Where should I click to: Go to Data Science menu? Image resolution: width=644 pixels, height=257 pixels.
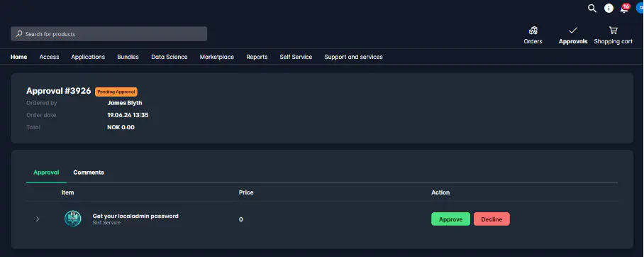click(170, 57)
